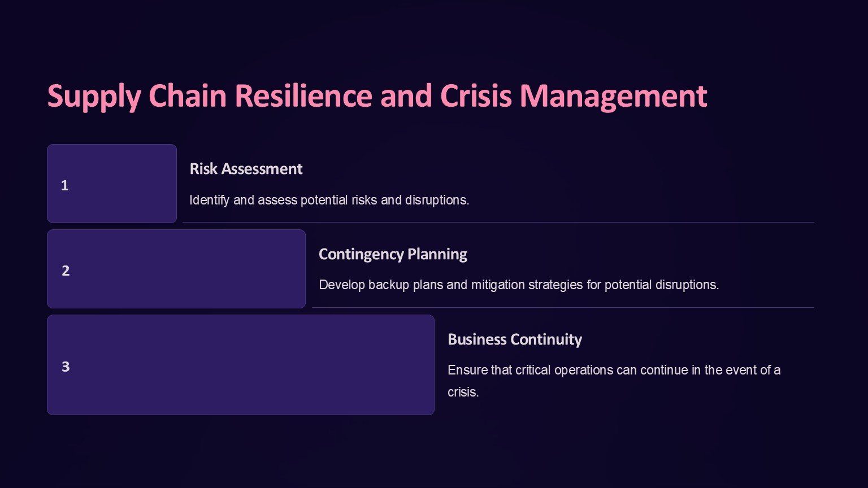Viewport: 868px width, 488px height.
Task: Select the numeral 3 in the third box
Action: coord(66,367)
